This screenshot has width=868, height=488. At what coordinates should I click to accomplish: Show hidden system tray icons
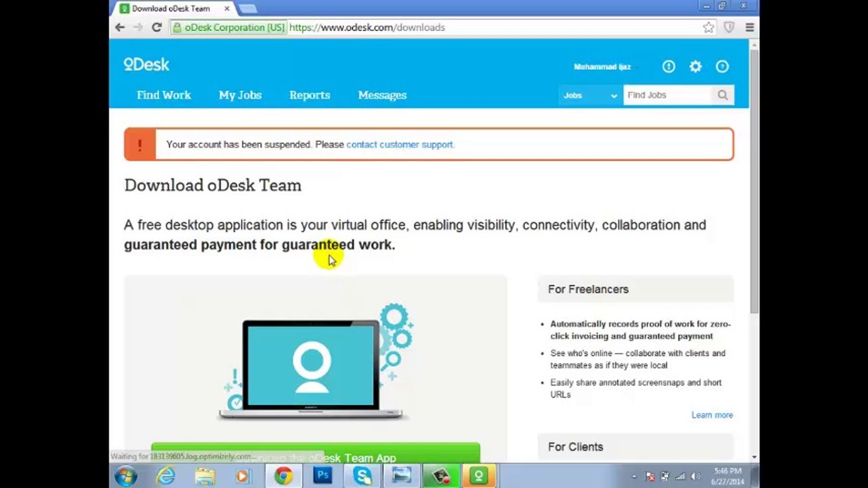pyautogui.click(x=634, y=476)
